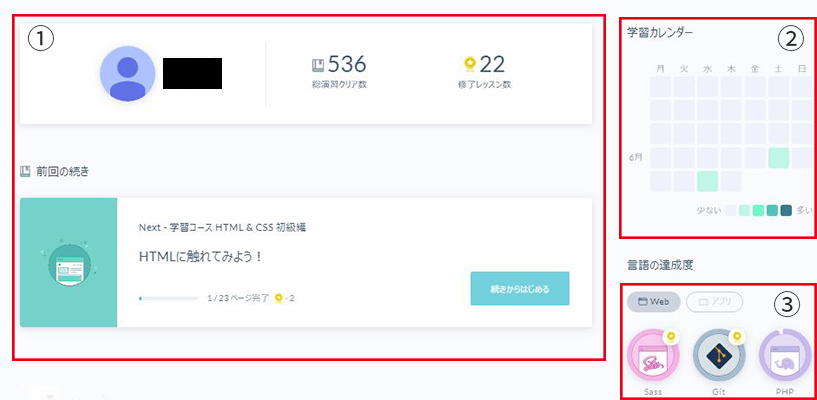Open the HTMLに触れてみよう！ lesson title

(201, 257)
